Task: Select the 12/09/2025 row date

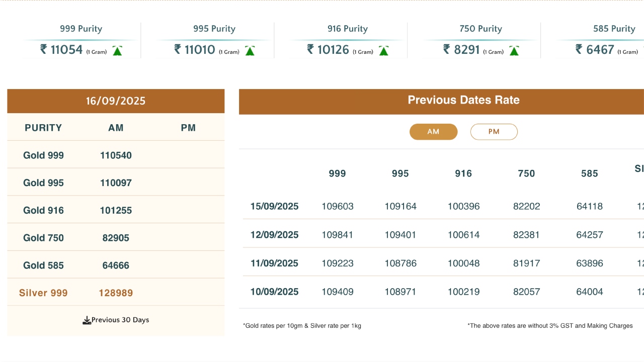Action: [x=274, y=235]
